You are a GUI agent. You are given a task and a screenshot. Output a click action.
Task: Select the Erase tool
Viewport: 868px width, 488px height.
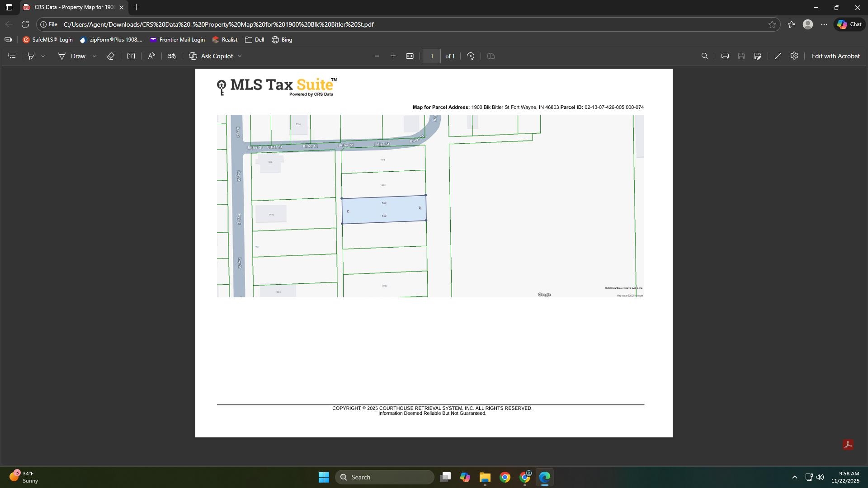pos(110,56)
